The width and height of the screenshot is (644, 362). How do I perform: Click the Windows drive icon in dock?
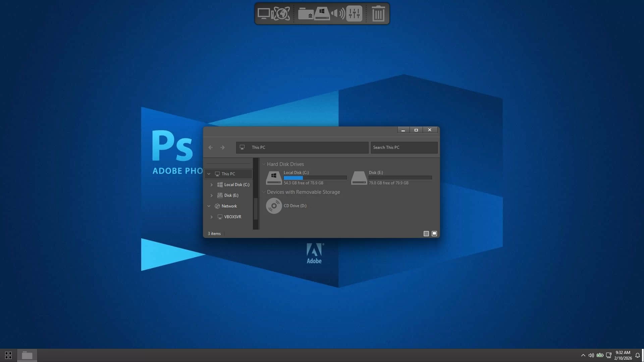[322, 14]
